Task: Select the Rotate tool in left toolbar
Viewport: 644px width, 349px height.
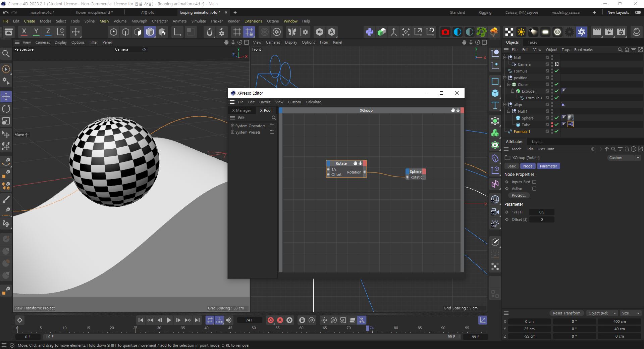Action: tap(6, 109)
